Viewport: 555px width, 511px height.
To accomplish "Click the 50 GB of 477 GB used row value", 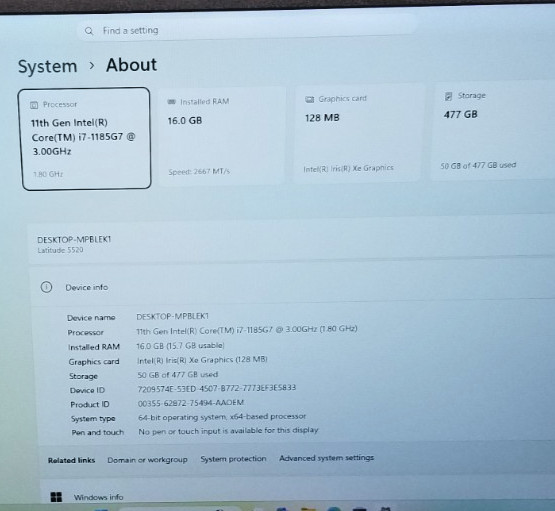I will (178, 374).
